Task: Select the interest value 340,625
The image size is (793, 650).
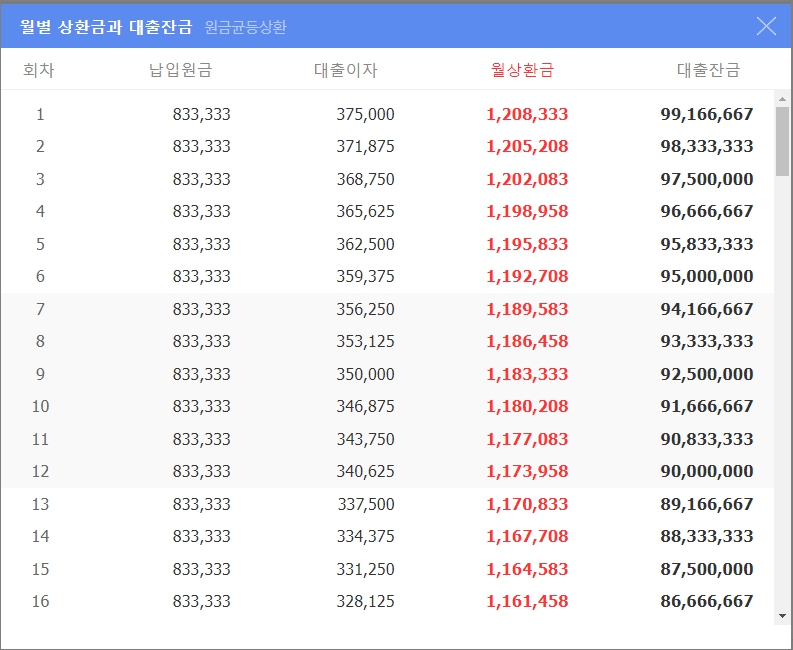Action: point(366,471)
